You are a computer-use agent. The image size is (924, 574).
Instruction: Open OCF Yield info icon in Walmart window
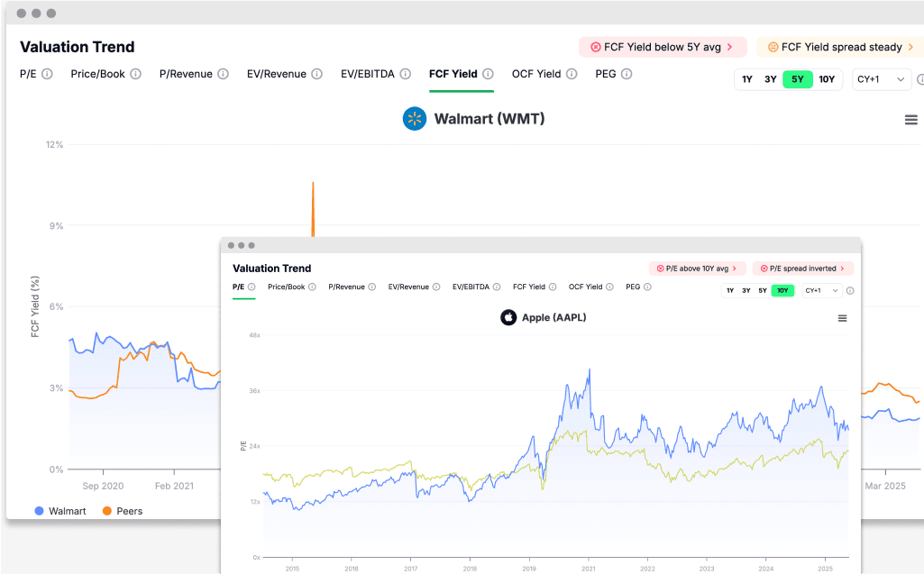(x=572, y=74)
